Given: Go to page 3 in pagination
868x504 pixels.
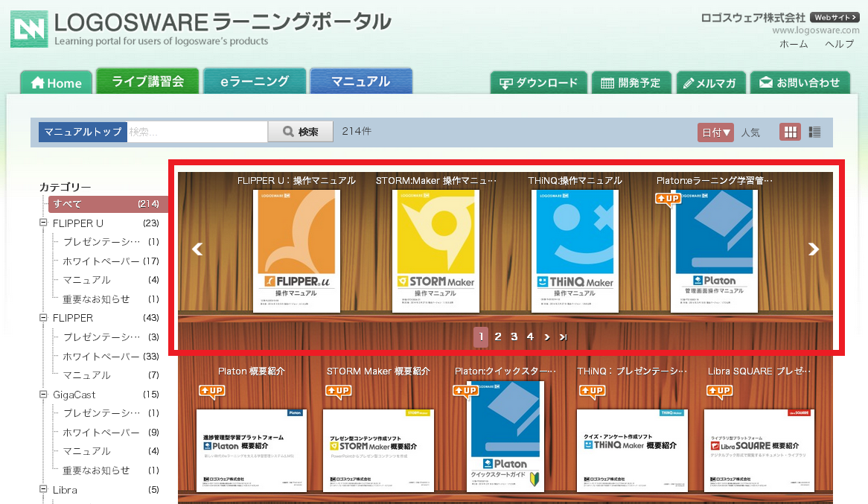Looking at the screenshot, I should click(514, 336).
